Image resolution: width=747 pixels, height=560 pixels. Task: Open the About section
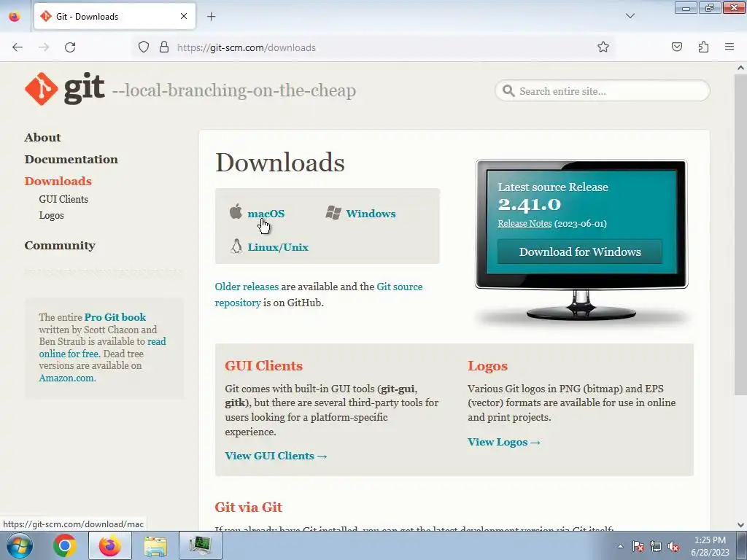[x=42, y=137]
